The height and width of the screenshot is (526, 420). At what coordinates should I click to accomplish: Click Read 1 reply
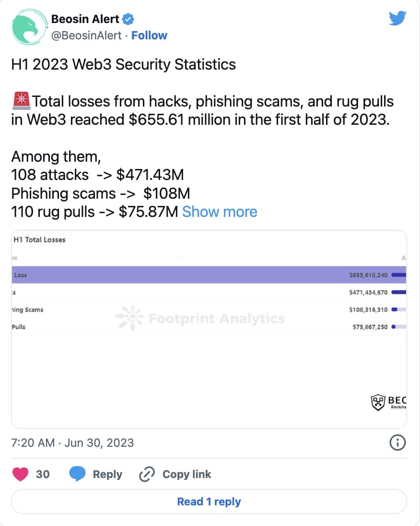210,501
